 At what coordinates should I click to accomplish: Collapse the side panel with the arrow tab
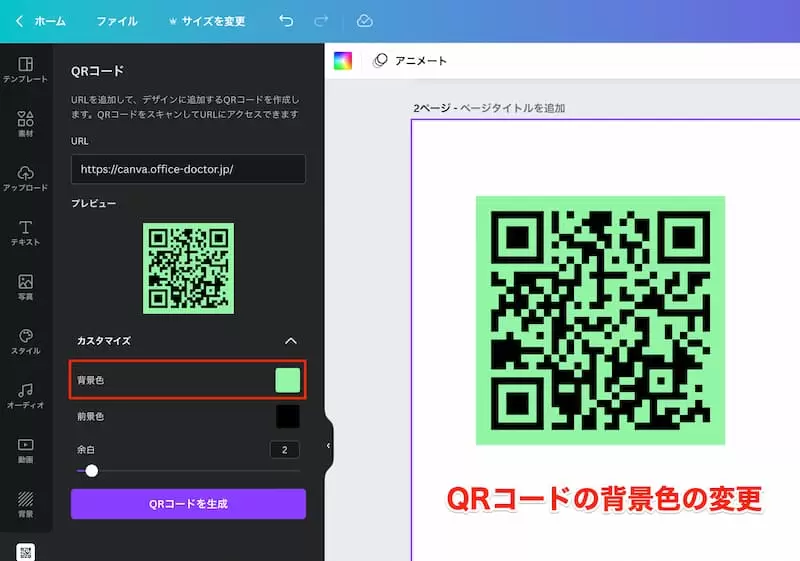pos(328,446)
